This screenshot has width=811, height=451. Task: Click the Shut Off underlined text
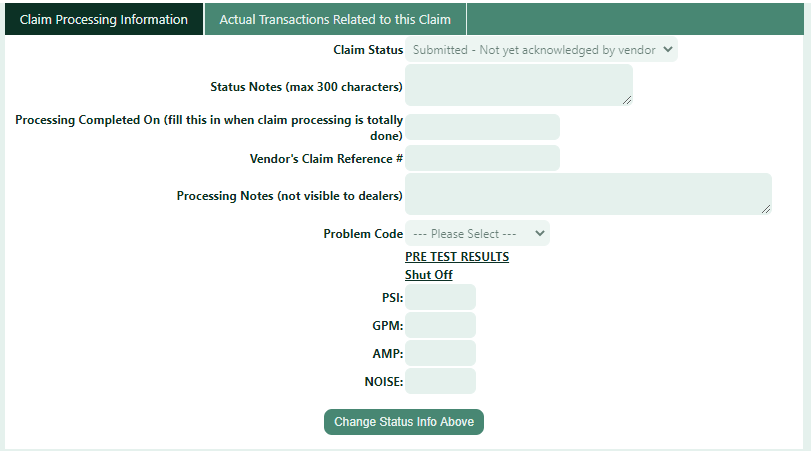tap(429, 275)
